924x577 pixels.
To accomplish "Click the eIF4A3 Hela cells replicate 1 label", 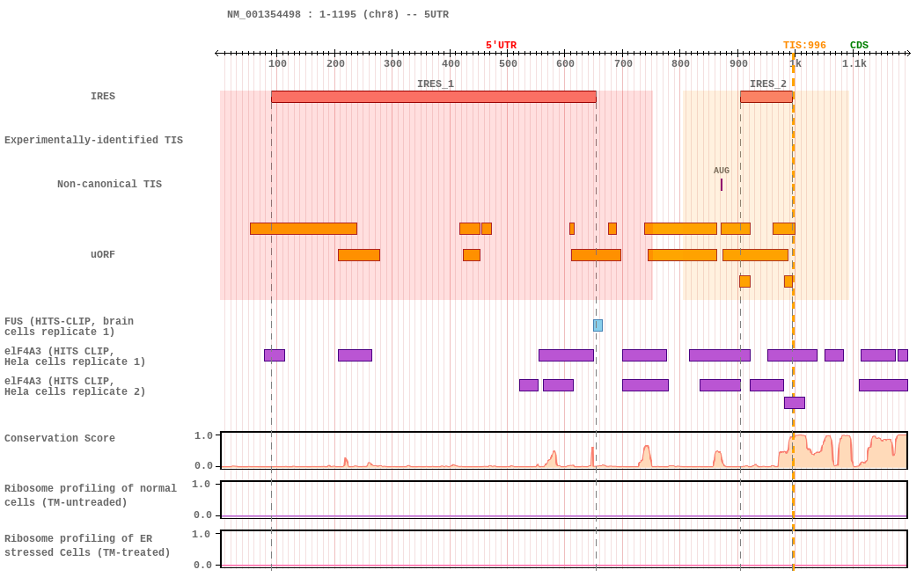I will [x=75, y=356].
